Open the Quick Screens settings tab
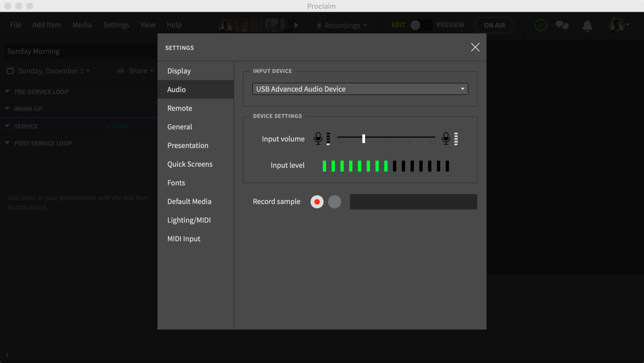This screenshot has height=363, width=644. tap(189, 164)
